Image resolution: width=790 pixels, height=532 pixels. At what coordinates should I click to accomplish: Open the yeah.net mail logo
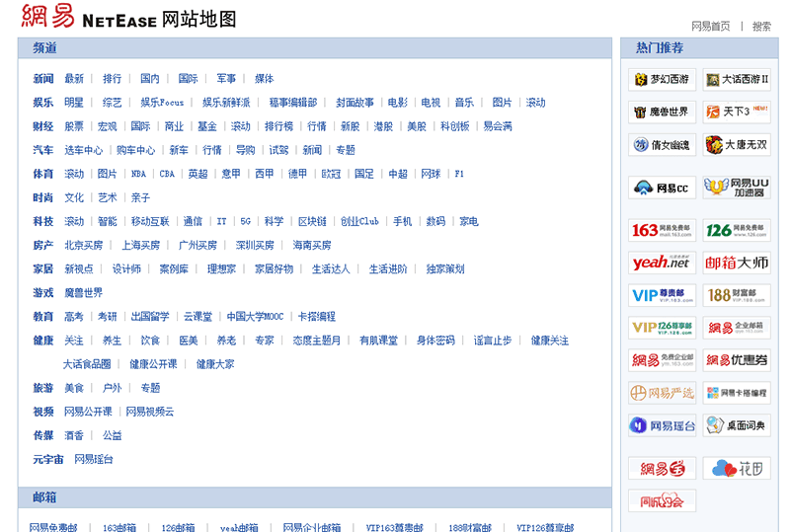coord(662,263)
